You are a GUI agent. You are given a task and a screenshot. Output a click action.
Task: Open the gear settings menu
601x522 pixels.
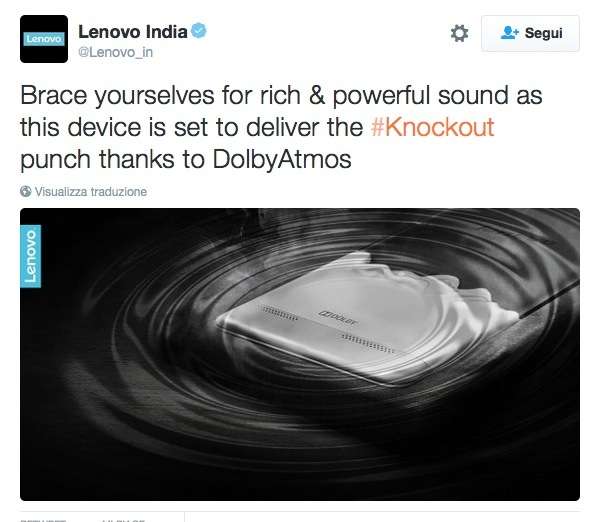(459, 33)
